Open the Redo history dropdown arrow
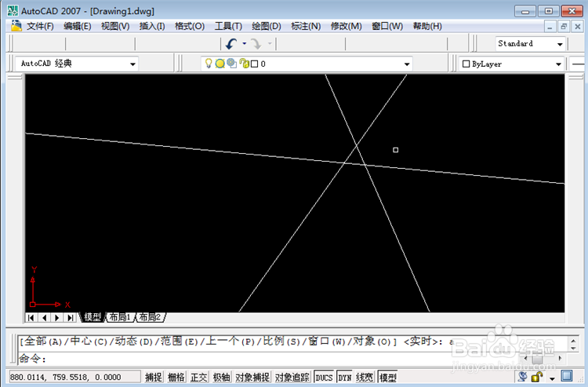 pyautogui.click(x=270, y=43)
